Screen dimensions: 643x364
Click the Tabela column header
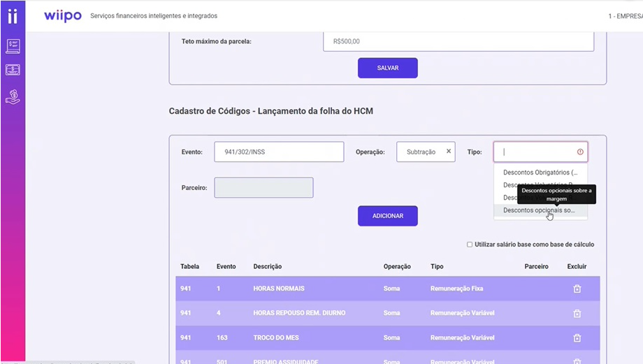[x=190, y=266]
